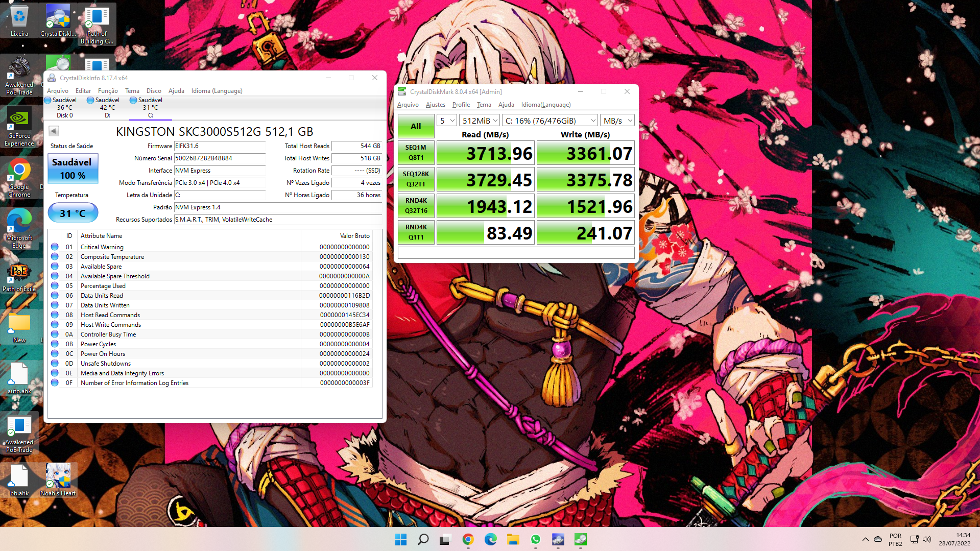
Task: Open WhatsApp from the taskbar
Action: coord(535,539)
